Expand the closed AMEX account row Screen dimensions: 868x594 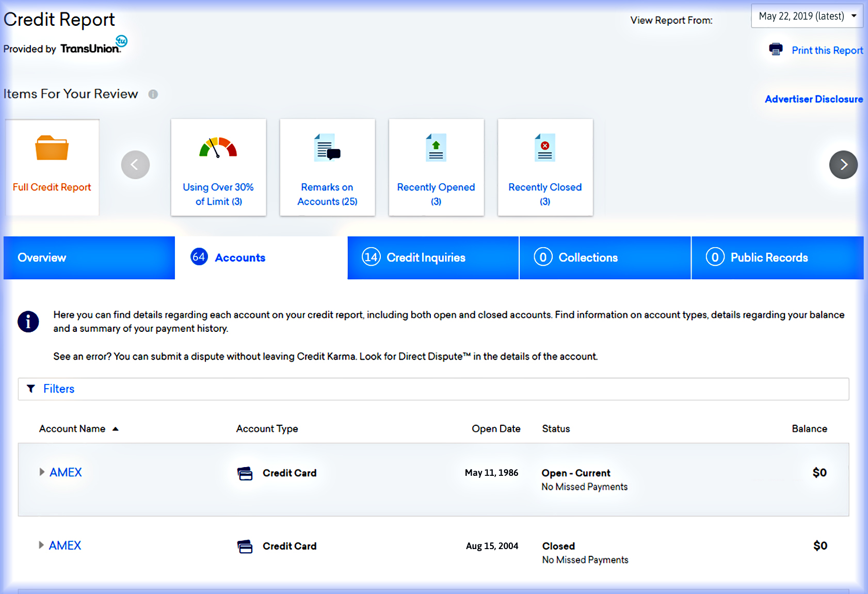(x=41, y=545)
